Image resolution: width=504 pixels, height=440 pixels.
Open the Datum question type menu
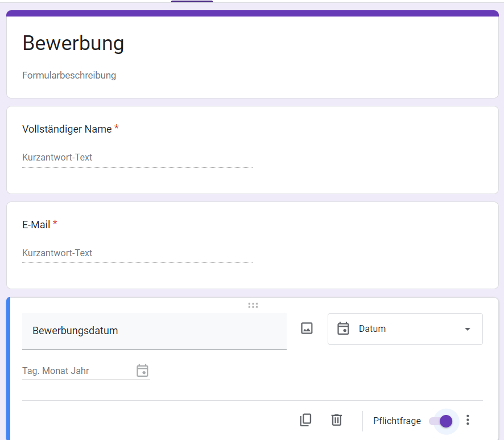coord(404,329)
